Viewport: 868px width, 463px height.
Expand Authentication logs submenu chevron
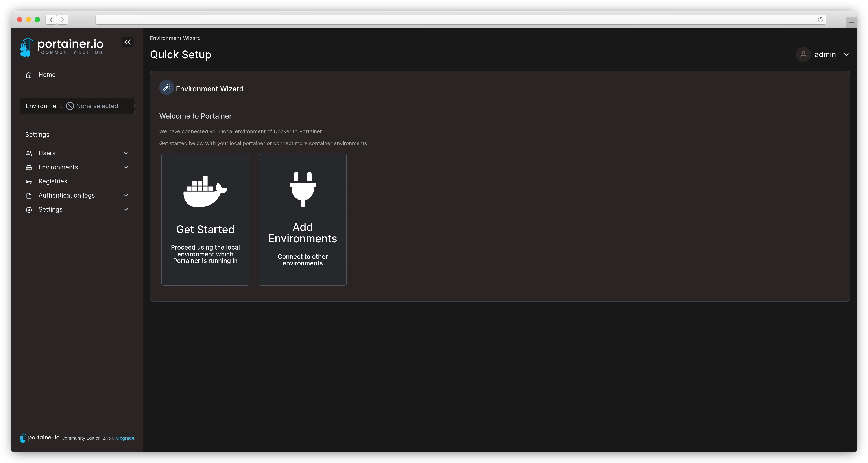(126, 195)
